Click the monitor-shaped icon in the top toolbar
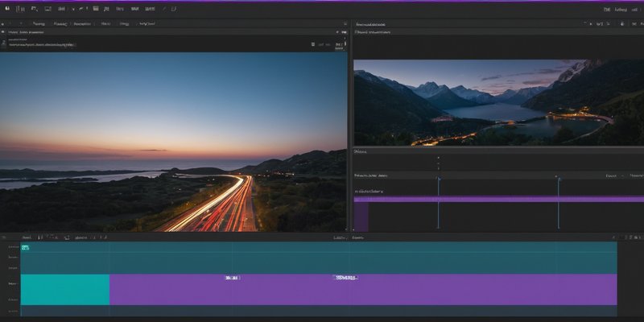This screenshot has height=322, width=644. (x=47, y=9)
